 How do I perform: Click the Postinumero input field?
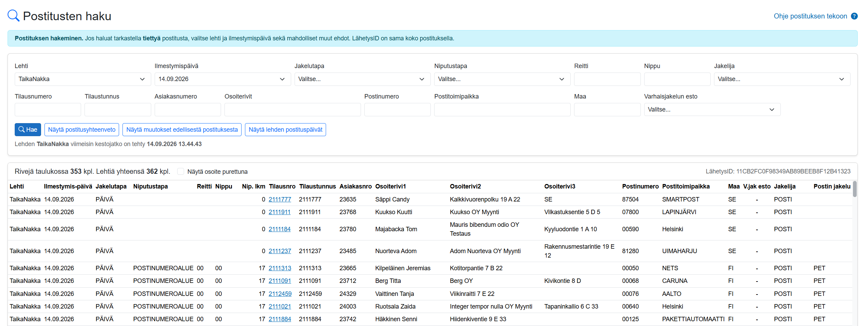(397, 109)
